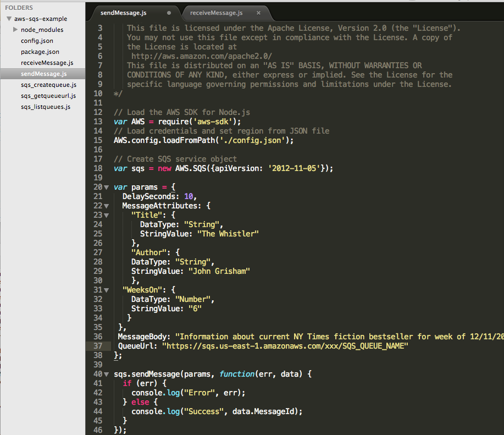Click the Apache license URL in comment
The height and width of the screenshot is (435, 504).
tap(201, 56)
